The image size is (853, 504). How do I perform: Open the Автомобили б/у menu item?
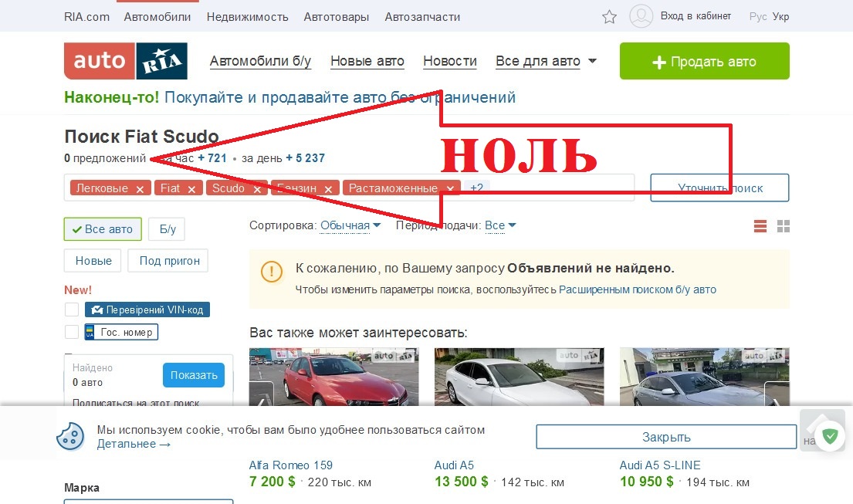(261, 61)
